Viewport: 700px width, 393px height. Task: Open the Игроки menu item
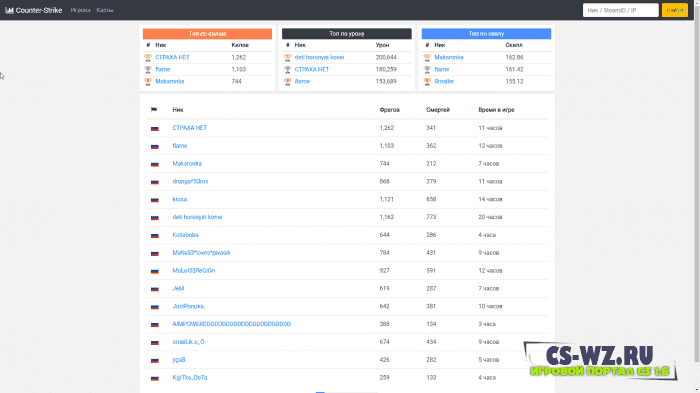pyautogui.click(x=80, y=10)
